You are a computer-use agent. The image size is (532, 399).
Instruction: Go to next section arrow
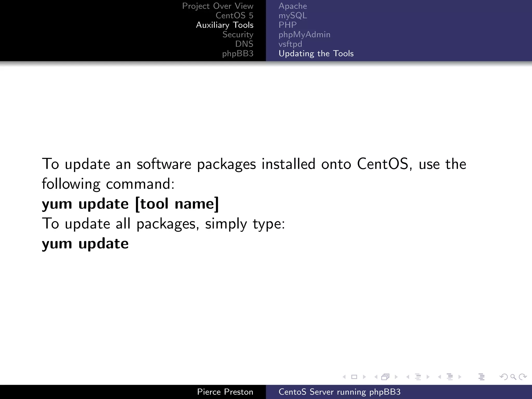pyautogui.click(x=460, y=377)
